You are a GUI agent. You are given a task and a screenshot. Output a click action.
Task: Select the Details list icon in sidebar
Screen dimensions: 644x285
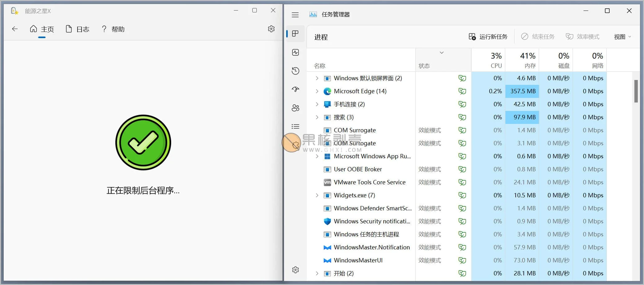295,126
